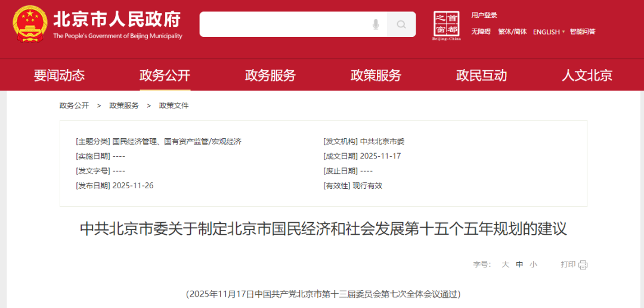The width and height of the screenshot is (644, 308).
Task: Click the 用户登录 login link
Action: coord(484,15)
